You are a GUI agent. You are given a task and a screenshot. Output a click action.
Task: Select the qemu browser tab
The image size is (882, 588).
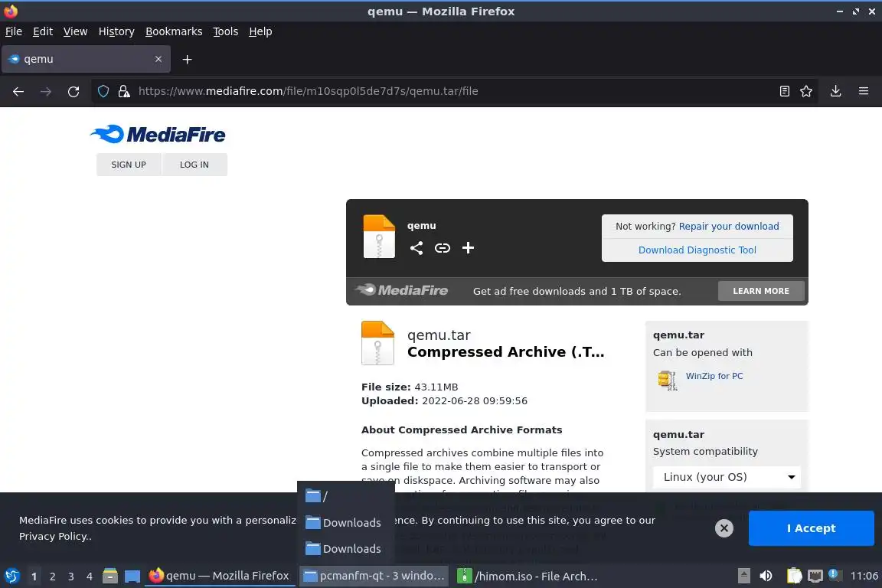[86, 59]
